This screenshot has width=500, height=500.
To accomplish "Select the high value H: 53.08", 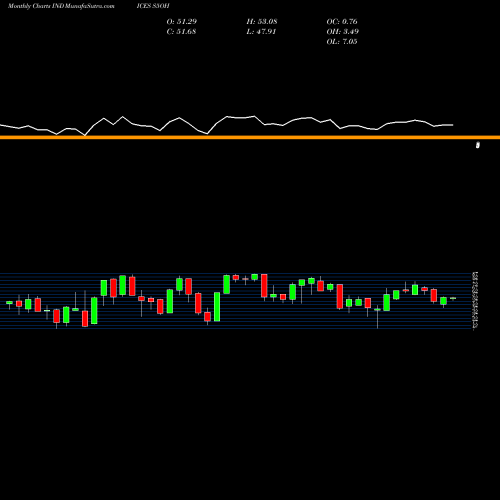I will click(x=262, y=21).
